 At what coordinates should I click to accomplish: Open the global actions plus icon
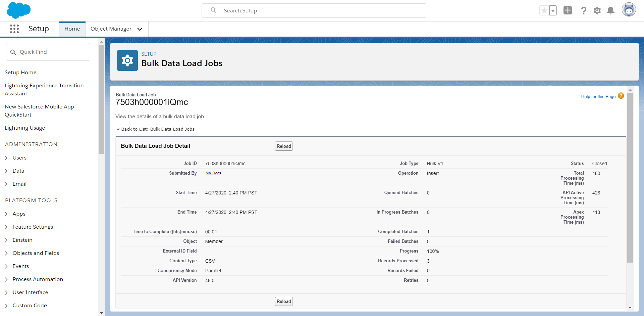point(568,10)
